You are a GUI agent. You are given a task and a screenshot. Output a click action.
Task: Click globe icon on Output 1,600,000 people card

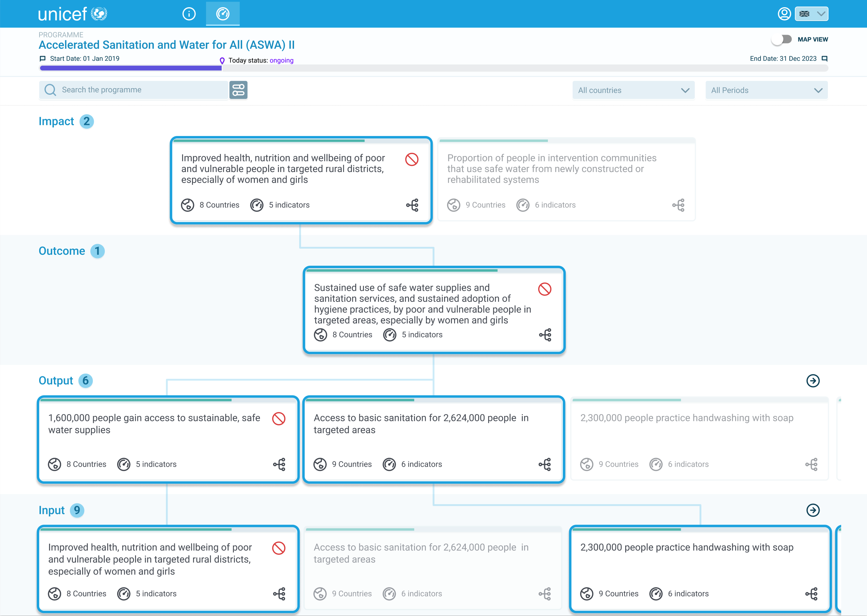tap(55, 465)
